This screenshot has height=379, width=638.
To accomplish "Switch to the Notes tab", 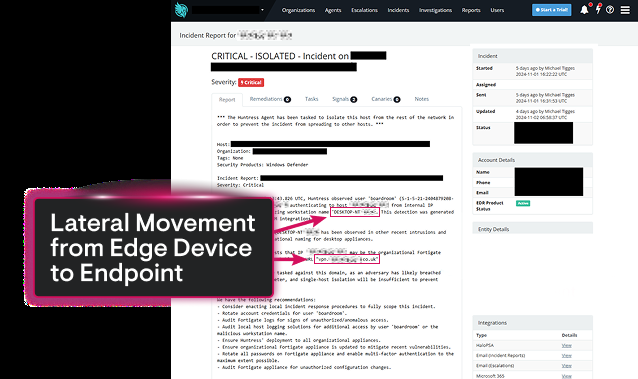I will 422,99.
